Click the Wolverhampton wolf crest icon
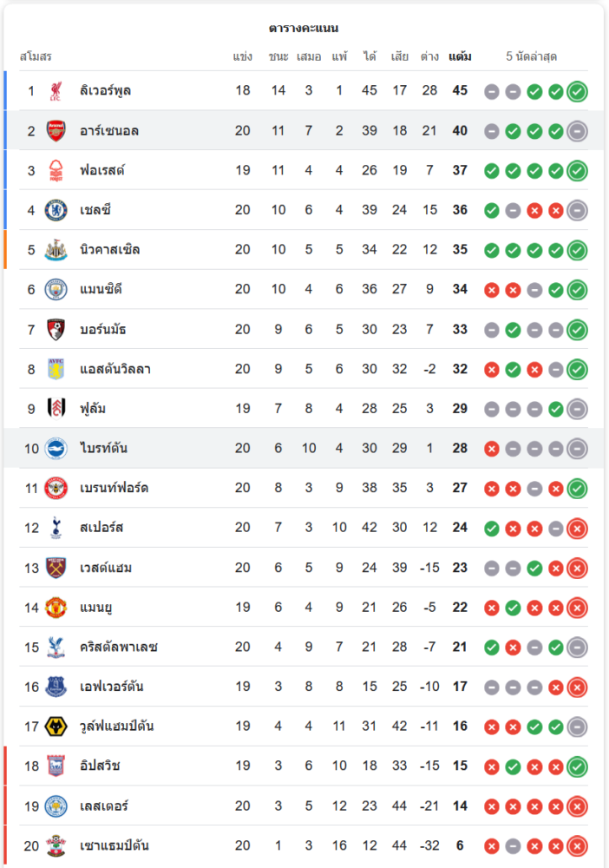The height and width of the screenshot is (868, 609). (56, 727)
